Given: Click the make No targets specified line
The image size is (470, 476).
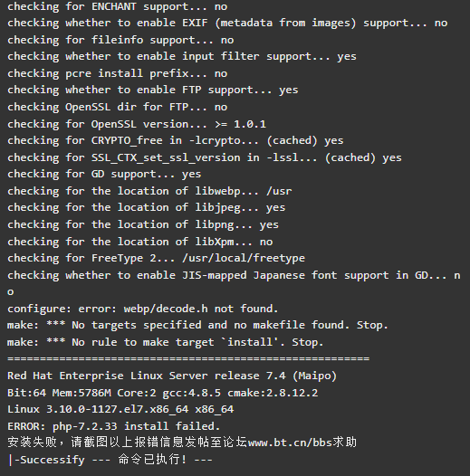Looking at the screenshot, I should coord(197,326).
